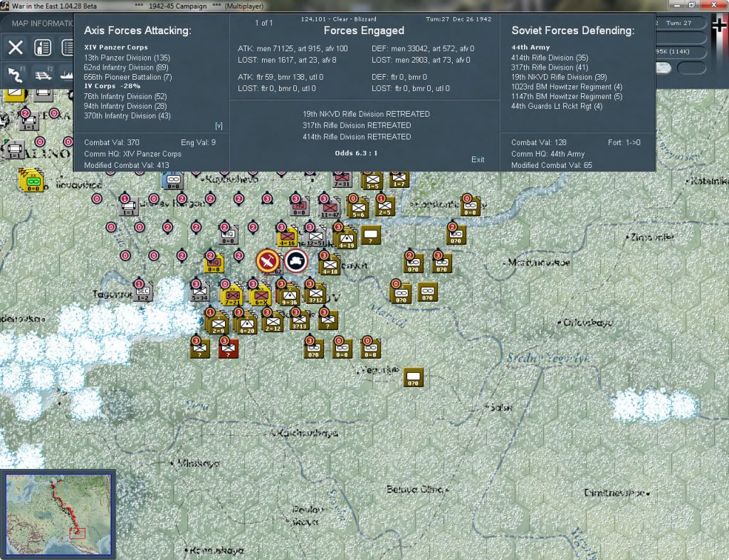Select the grey unit counter labeled 11=47
729x560 pixels.
tap(330, 208)
